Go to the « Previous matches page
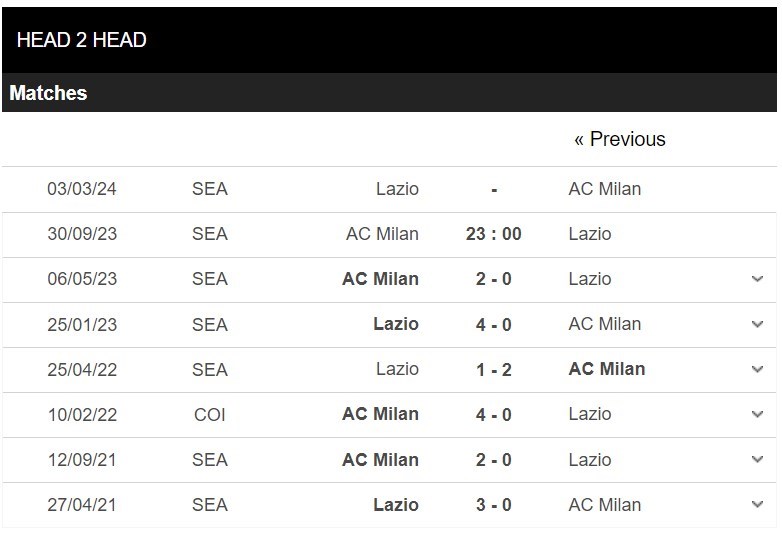This screenshot has width=782, height=542. pos(619,139)
